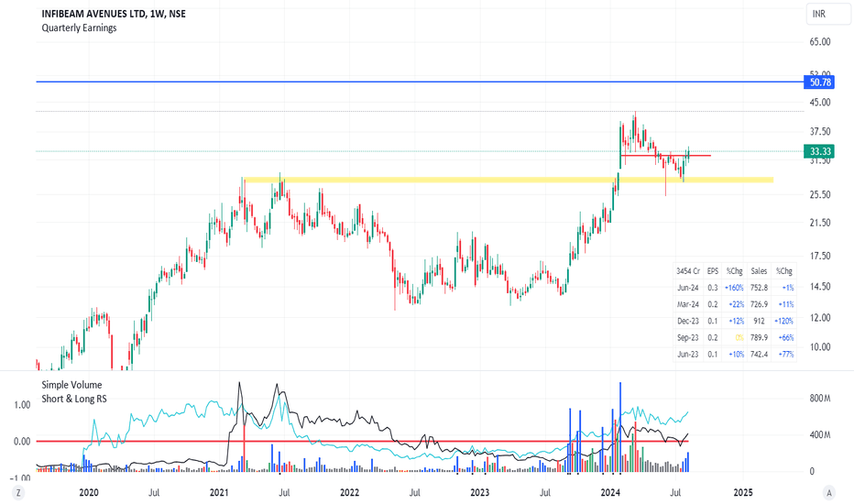Click the +120% sales change for Dec-23
Image resolution: width=854 pixels, height=504 pixels.
click(x=784, y=321)
